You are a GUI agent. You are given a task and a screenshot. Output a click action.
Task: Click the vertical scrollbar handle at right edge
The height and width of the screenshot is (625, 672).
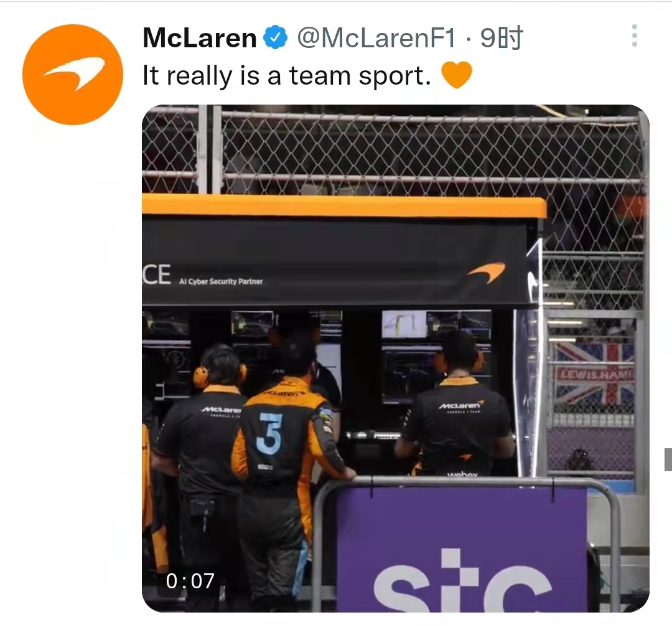pos(668,459)
